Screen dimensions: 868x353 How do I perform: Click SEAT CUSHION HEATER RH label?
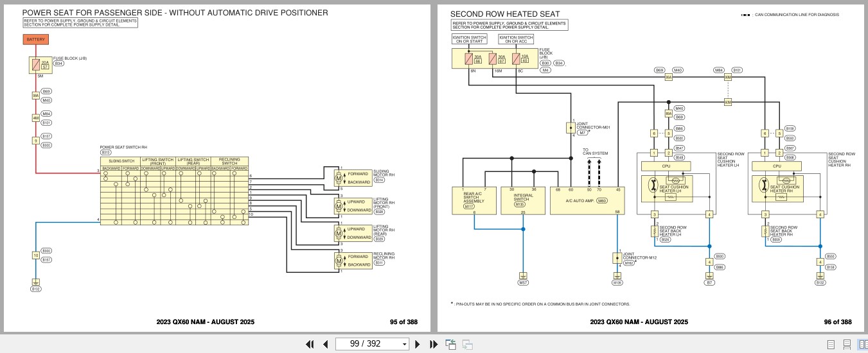point(784,189)
